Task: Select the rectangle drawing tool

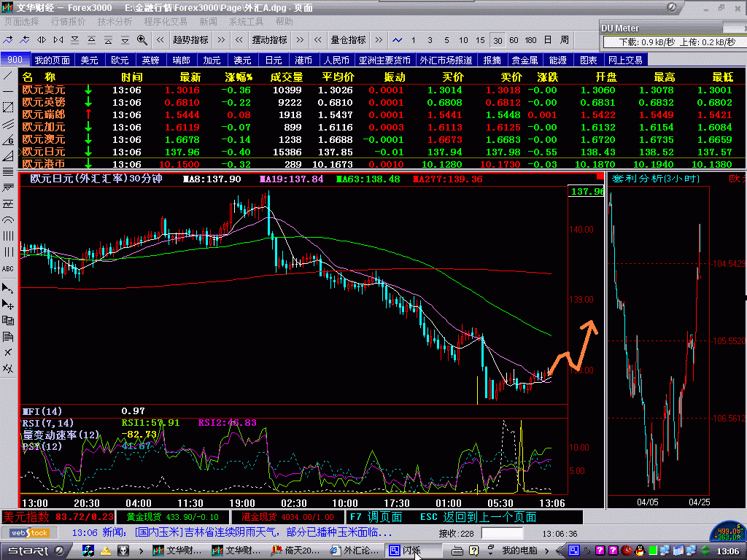Action: tap(7, 107)
